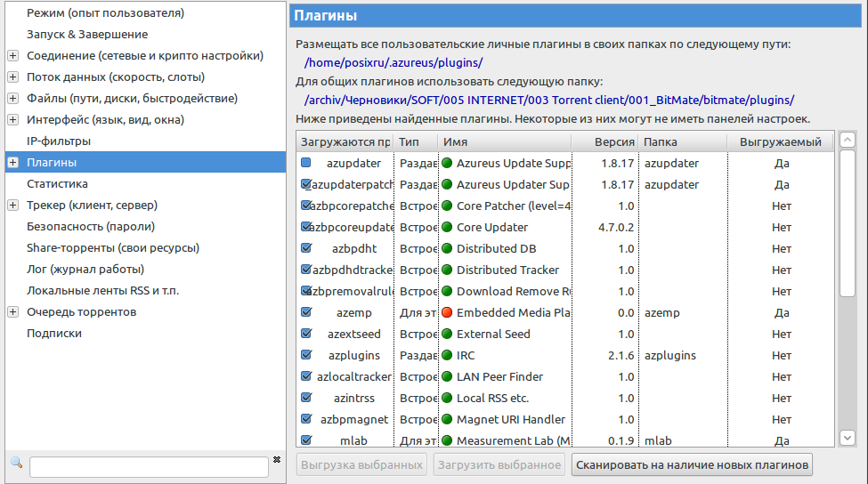Viewport: 868px width, 484px height.
Task: Click the red status dot of Embedded Media Player
Action: (447, 312)
